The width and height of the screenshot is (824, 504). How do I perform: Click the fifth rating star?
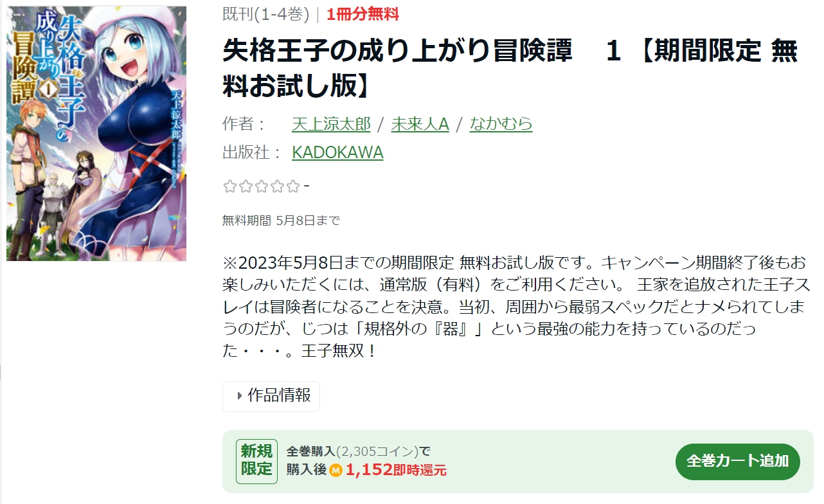292,186
